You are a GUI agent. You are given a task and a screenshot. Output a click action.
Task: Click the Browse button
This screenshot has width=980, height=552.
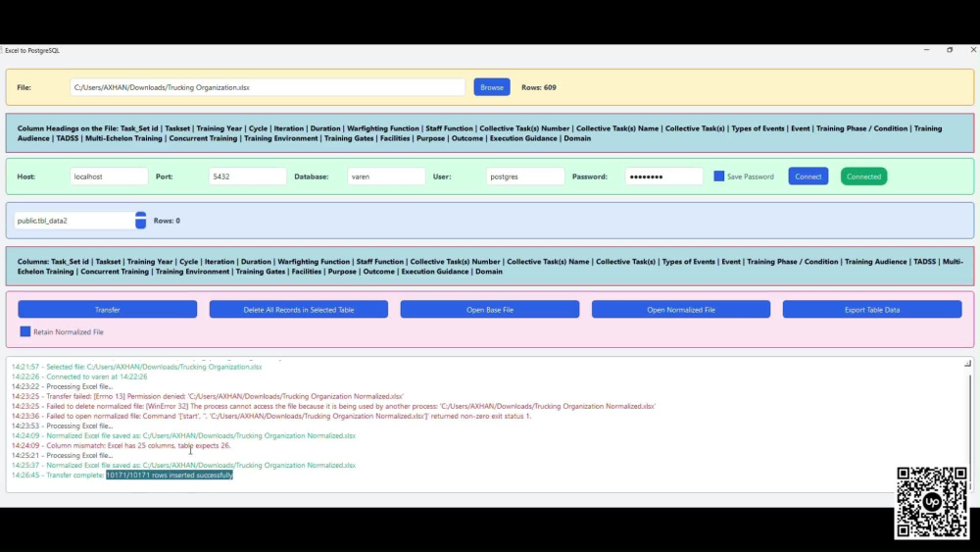tap(491, 87)
